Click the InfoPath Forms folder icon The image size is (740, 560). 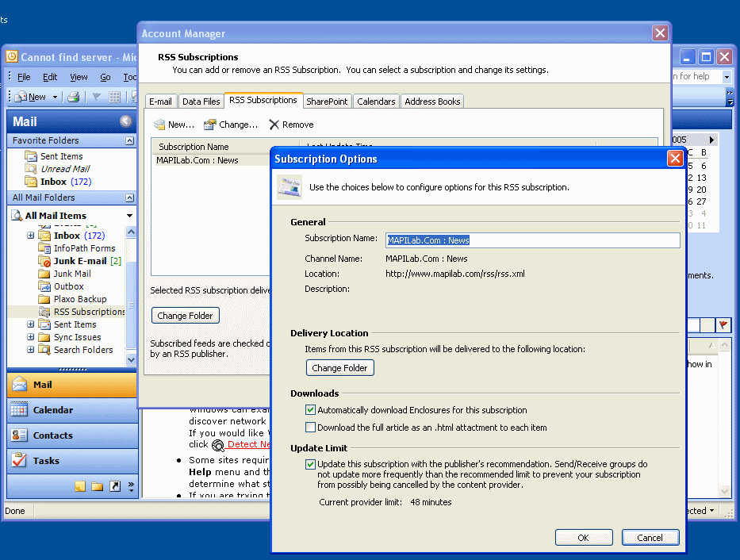pyautogui.click(x=44, y=248)
